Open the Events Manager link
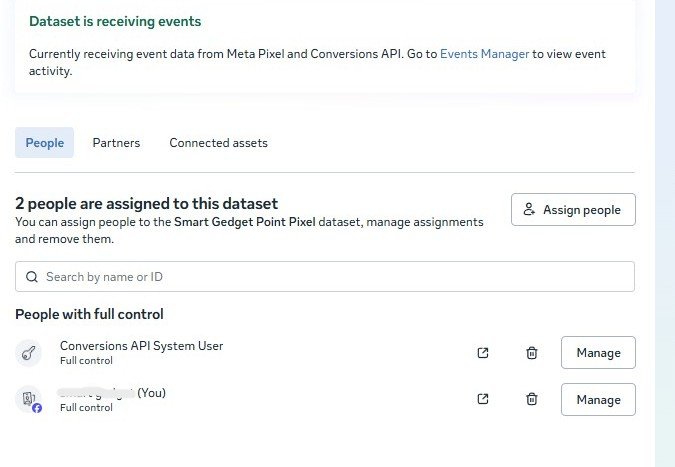 [484, 54]
